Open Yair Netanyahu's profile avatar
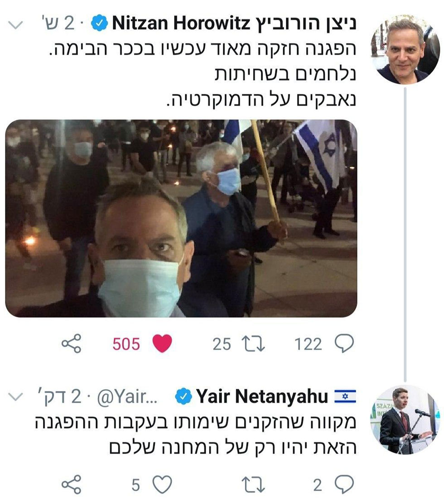The image size is (444, 504). (405, 419)
